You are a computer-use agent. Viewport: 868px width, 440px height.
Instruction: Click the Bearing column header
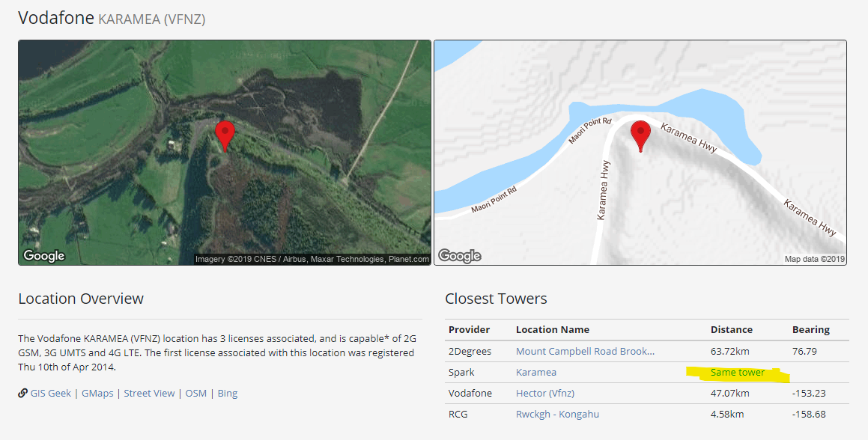point(811,329)
